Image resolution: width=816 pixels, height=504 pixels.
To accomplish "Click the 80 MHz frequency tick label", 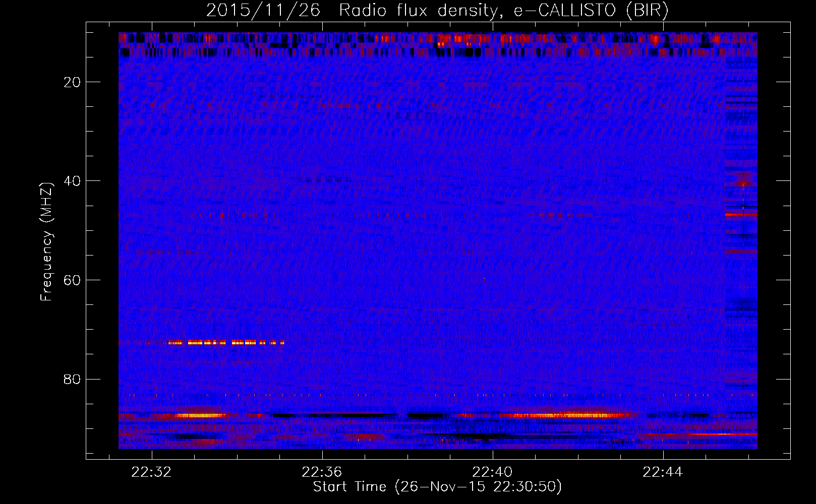I will tap(72, 379).
